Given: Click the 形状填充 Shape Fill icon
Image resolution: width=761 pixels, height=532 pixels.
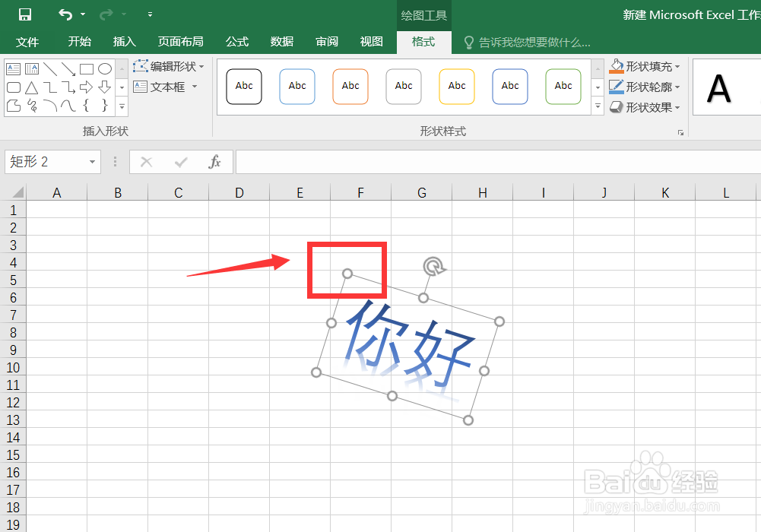Looking at the screenshot, I should (615, 66).
